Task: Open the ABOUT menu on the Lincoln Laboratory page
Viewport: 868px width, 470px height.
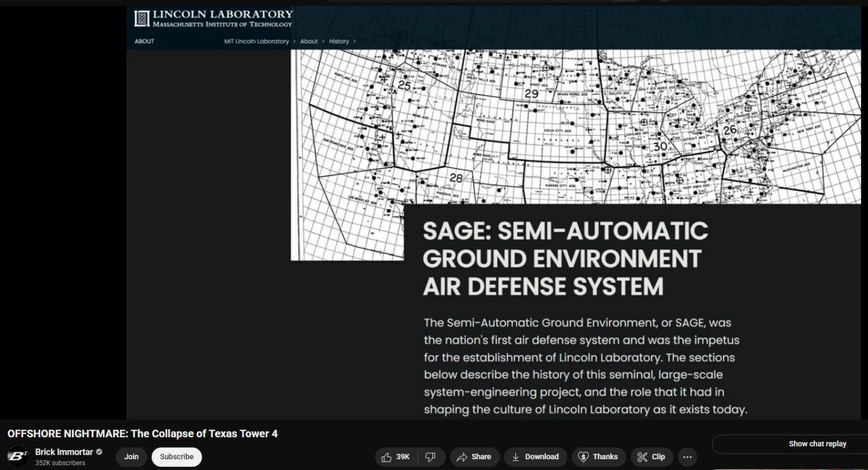Action: tap(144, 41)
